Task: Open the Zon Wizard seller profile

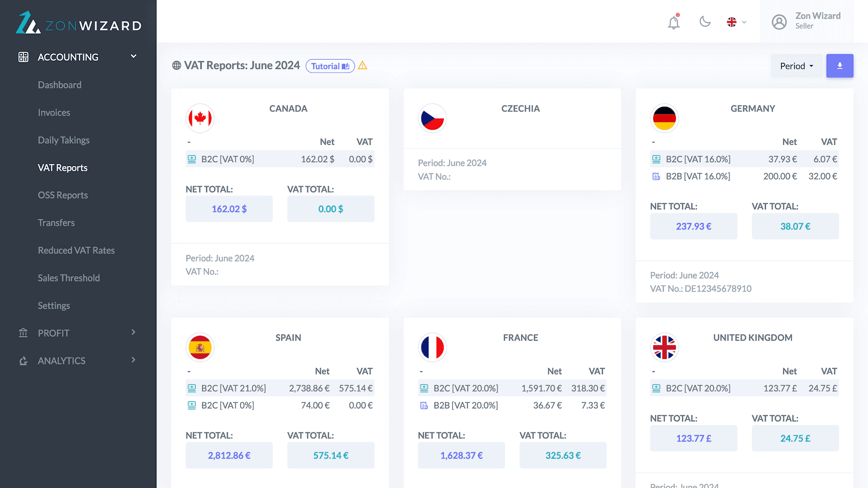Action: [807, 21]
